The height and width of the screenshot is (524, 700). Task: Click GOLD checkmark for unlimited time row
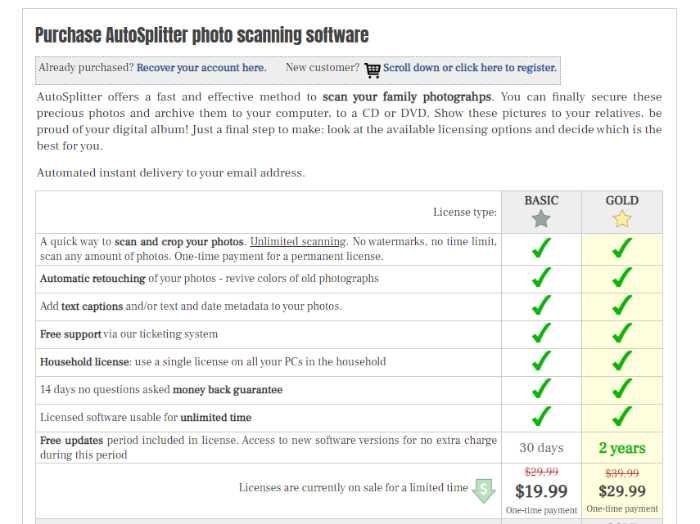(622, 416)
